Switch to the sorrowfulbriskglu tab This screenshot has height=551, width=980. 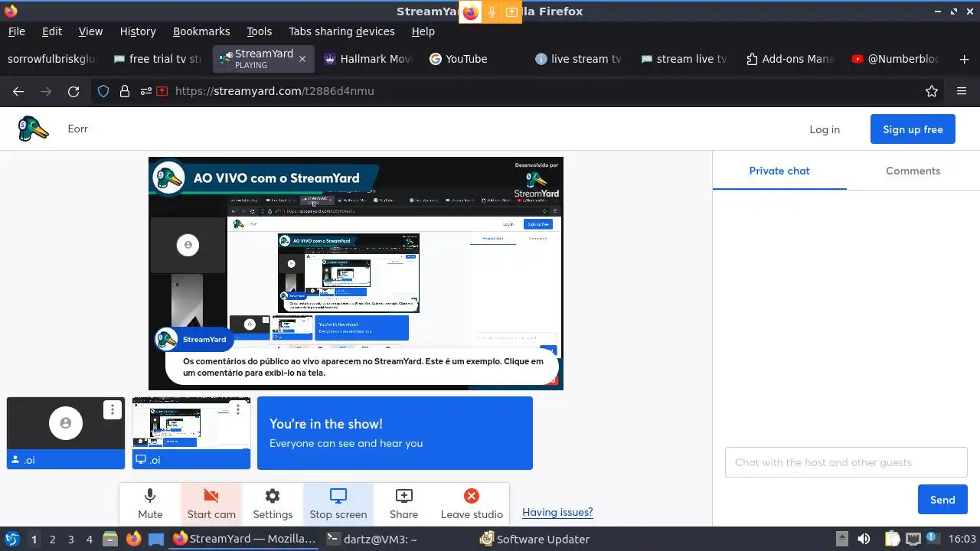[x=52, y=59]
